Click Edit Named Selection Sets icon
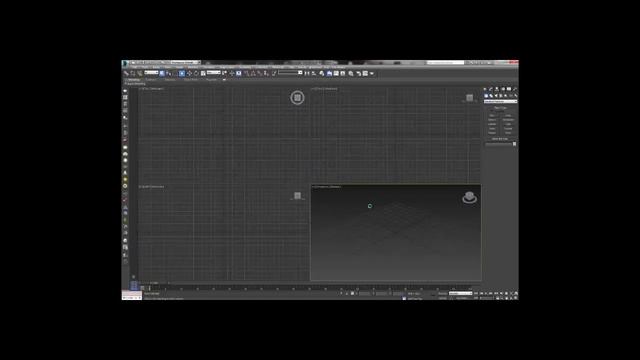640x360 pixels. (x=274, y=73)
